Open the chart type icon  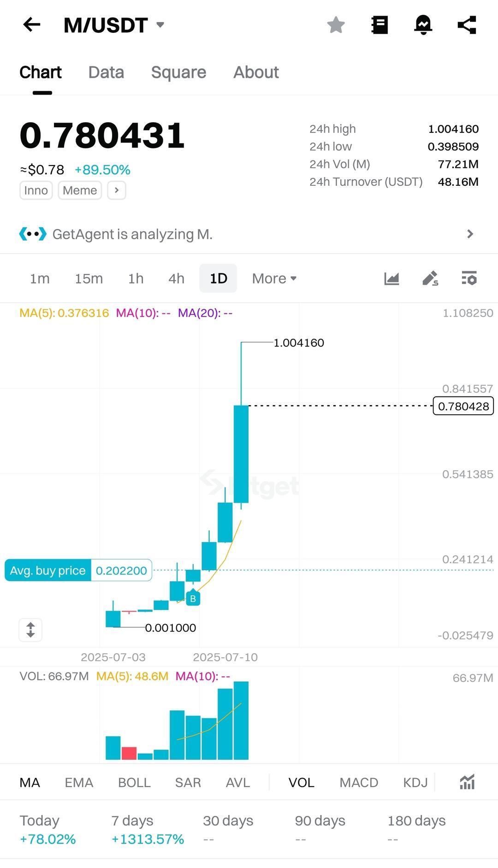pos(391,278)
